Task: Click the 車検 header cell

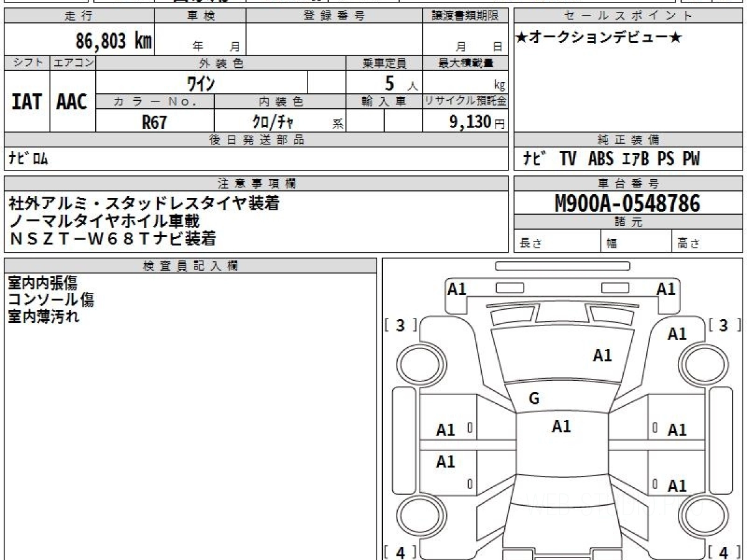Action: (x=200, y=16)
